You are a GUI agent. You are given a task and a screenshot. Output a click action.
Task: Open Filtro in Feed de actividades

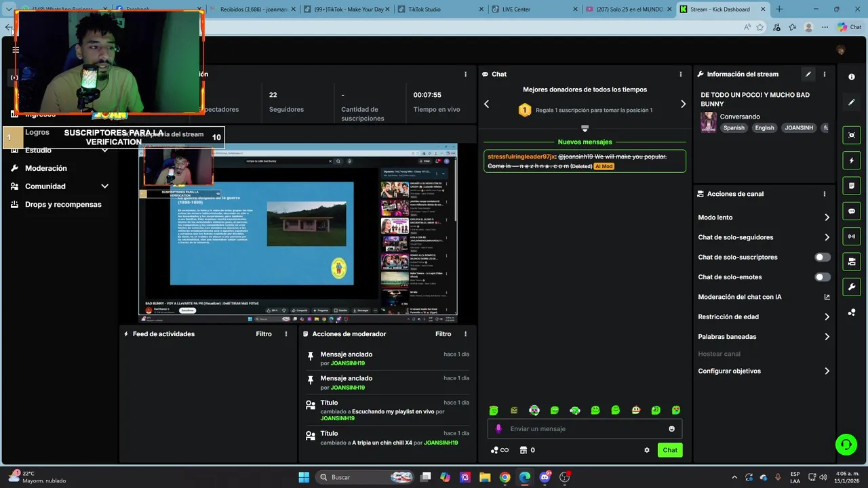264,334
